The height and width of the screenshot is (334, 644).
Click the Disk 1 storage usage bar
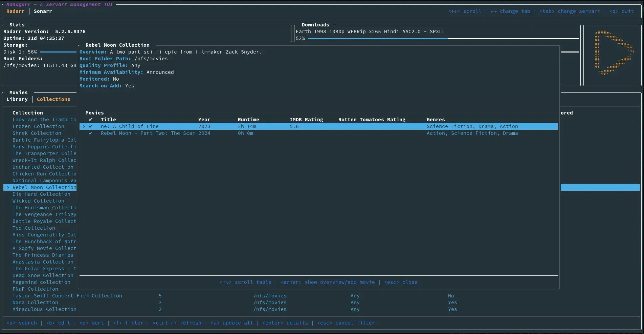click(x=58, y=52)
